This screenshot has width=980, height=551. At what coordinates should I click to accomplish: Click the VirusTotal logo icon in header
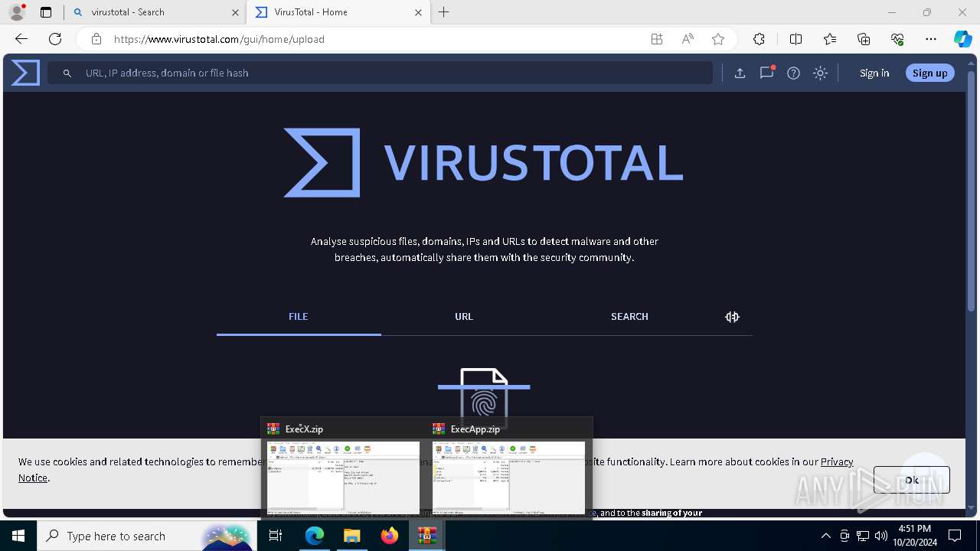[x=25, y=73]
